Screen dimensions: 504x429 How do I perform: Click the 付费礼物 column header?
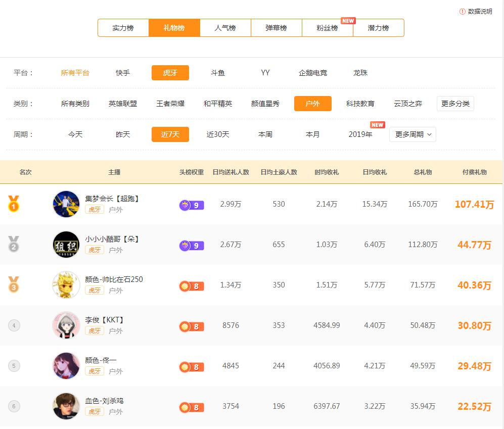click(x=475, y=172)
